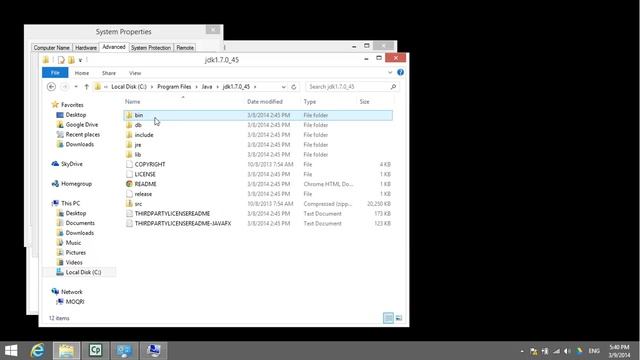The height and width of the screenshot is (360, 640).
Task: Switch to the Home ribbon tab
Action: coord(82,73)
